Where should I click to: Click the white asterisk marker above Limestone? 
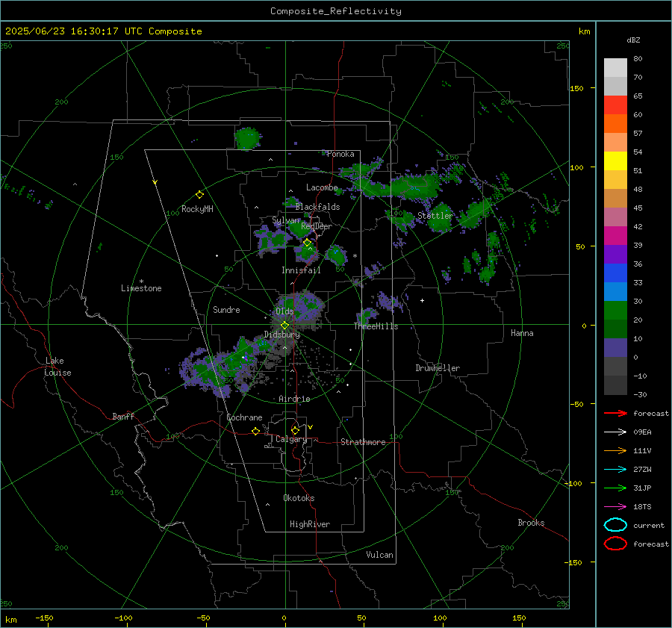tap(141, 282)
